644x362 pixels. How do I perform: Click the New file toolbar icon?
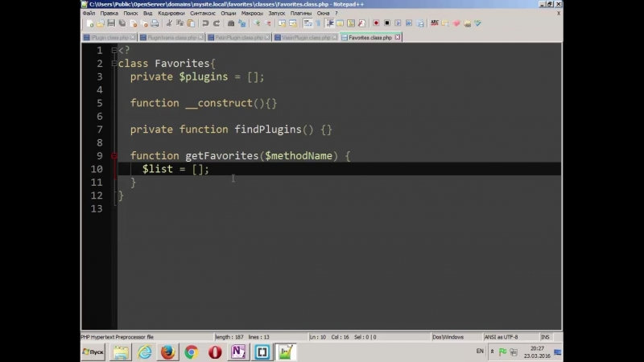[90, 23]
